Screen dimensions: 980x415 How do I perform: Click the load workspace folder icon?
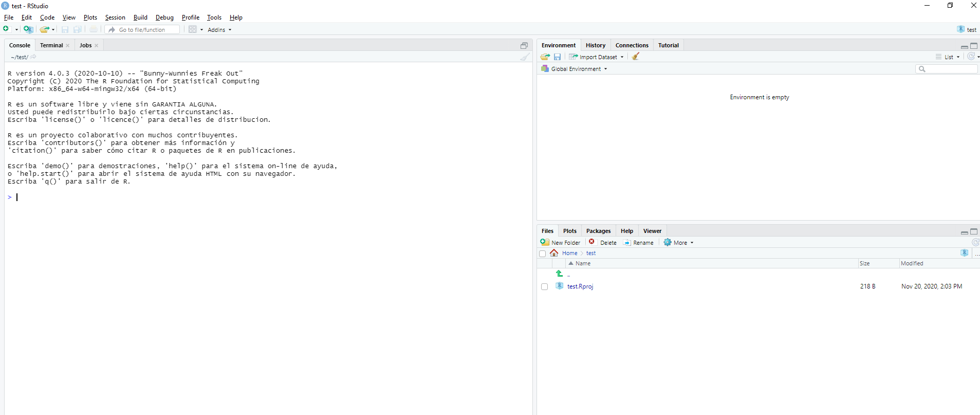coord(545,57)
